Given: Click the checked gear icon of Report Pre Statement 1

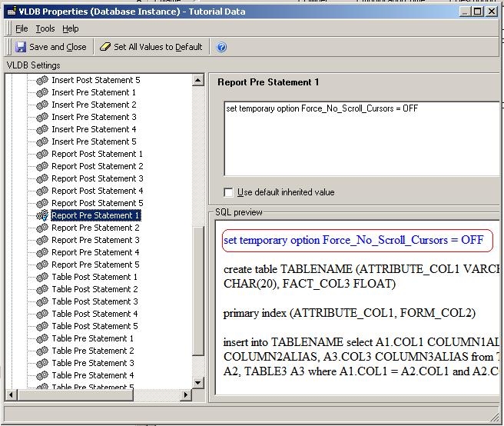Looking at the screenshot, I should [42, 215].
